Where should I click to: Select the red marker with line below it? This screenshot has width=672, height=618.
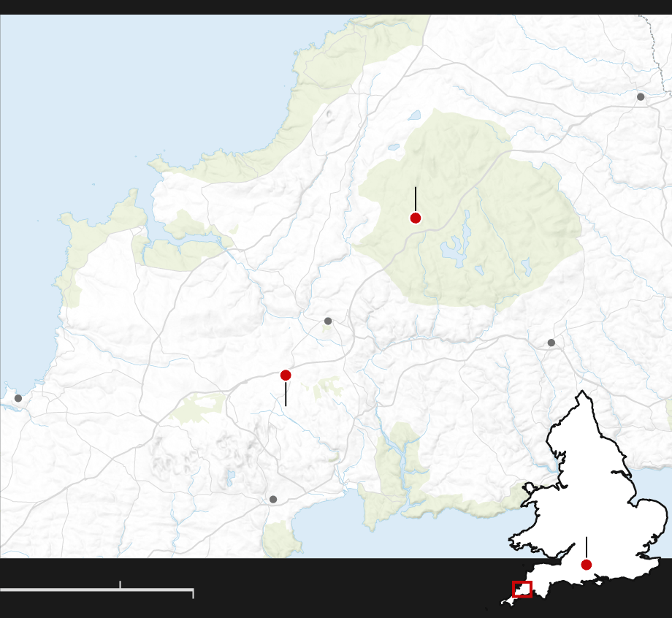pyautogui.click(x=286, y=375)
